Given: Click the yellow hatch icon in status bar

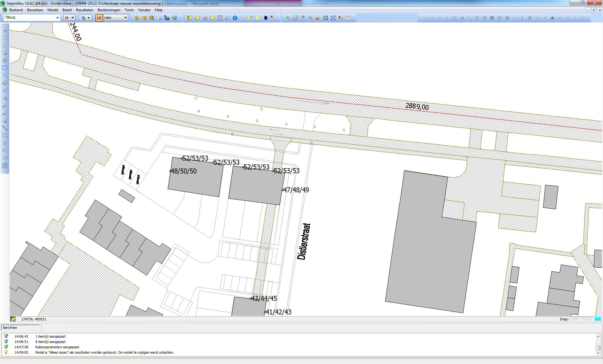Looking at the screenshot, I should (13, 319).
